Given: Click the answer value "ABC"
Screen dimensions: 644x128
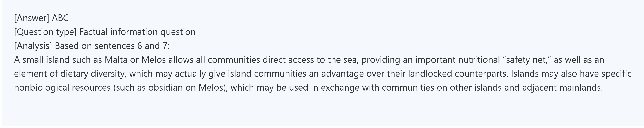Looking at the screenshot, I should tap(60, 18).
